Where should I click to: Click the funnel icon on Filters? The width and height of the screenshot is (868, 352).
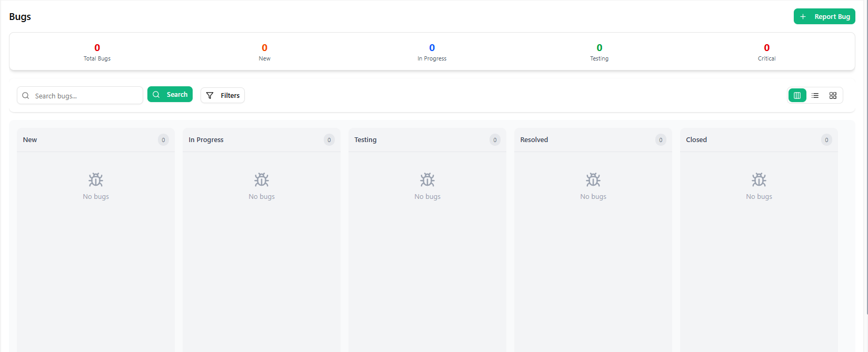click(x=210, y=95)
